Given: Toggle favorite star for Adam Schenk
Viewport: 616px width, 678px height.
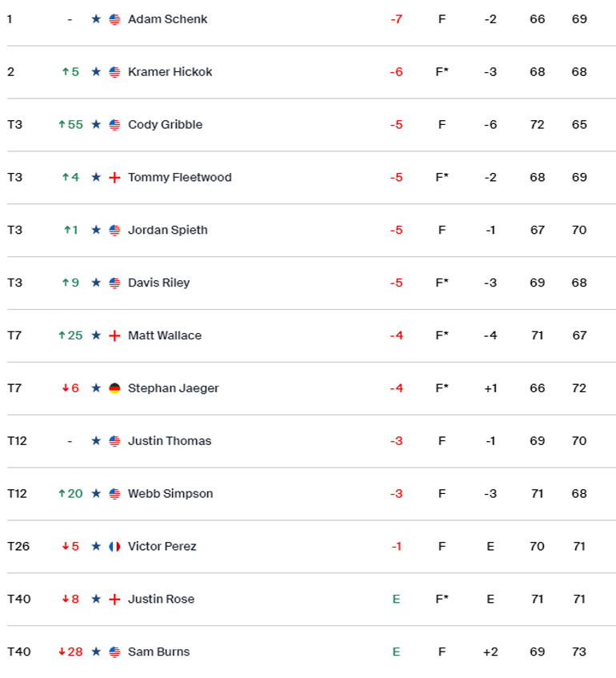Looking at the screenshot, I should tap(96, 19).
